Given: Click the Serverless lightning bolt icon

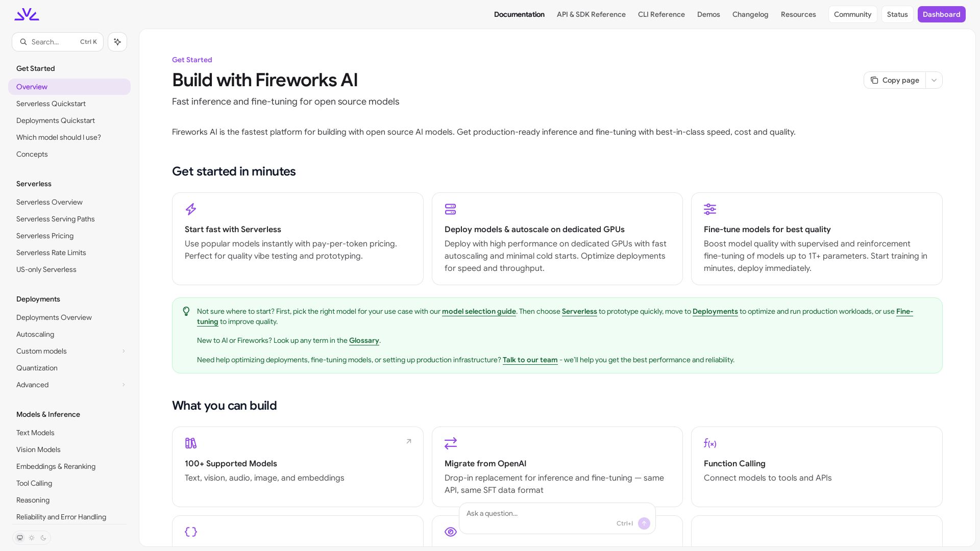Looking at the screenshot, I should 191,209.
